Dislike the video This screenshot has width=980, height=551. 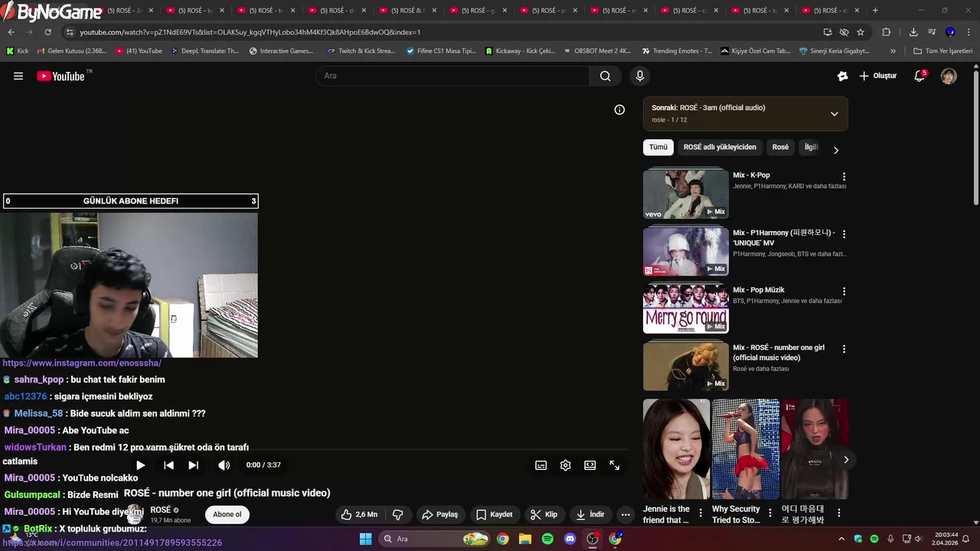397,514
